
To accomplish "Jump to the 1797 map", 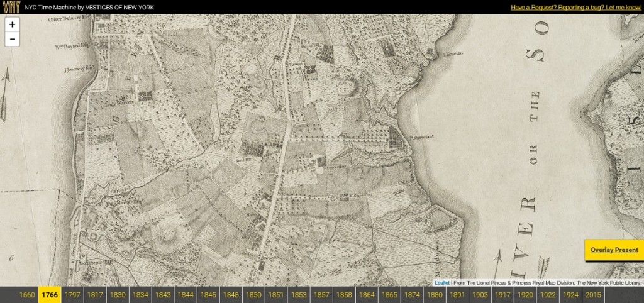I will 72,295.
